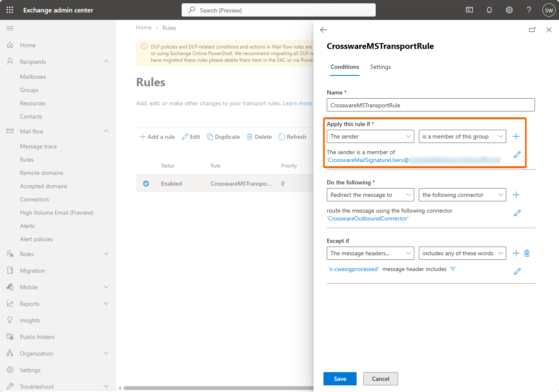
Task: Add another condition beside 'is a member of this group'
Action: tap(516, 136)
